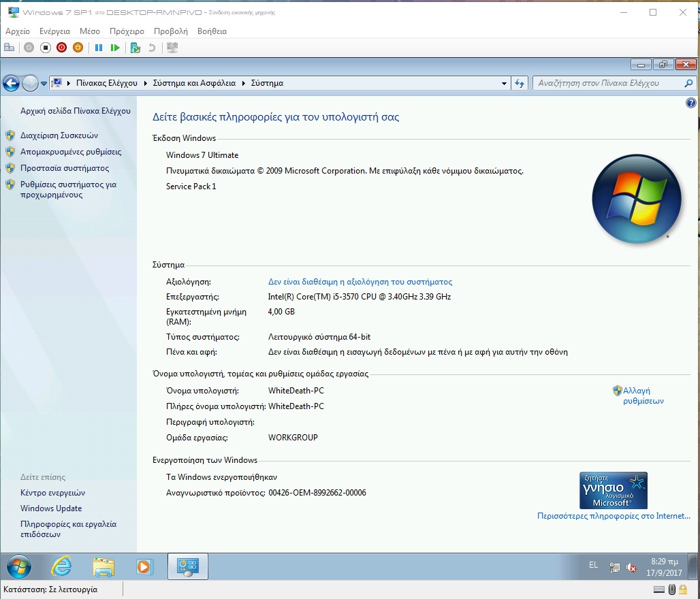
Task: Click the system rating unavailable link
Action: tap(360, 282)
